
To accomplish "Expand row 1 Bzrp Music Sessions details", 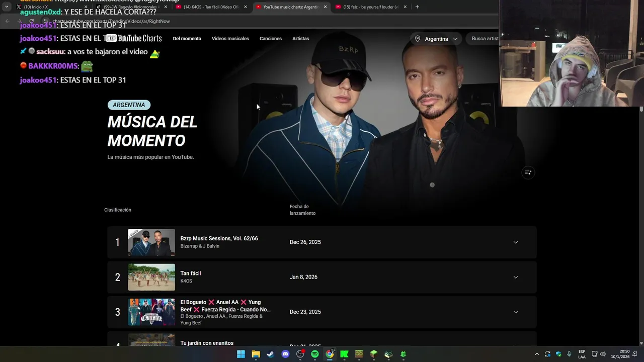I will click(x=516, y=242).
